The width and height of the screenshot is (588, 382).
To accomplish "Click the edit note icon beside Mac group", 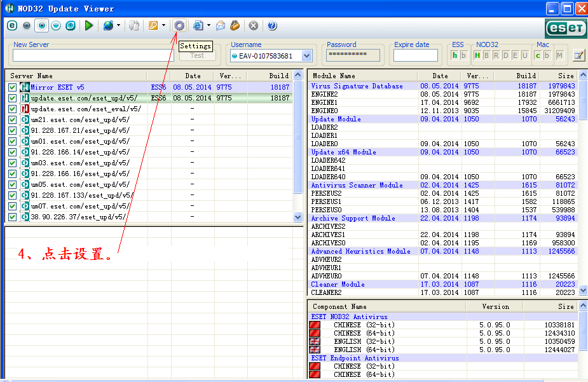I will pos(579,55).
